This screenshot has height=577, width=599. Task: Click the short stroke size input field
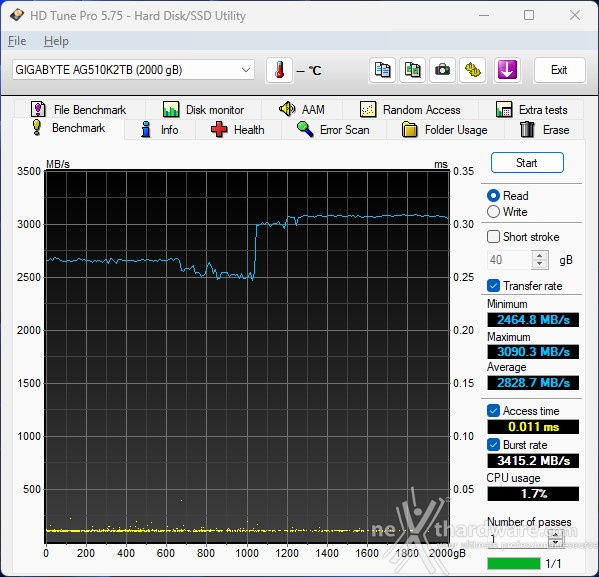[509, 260]
